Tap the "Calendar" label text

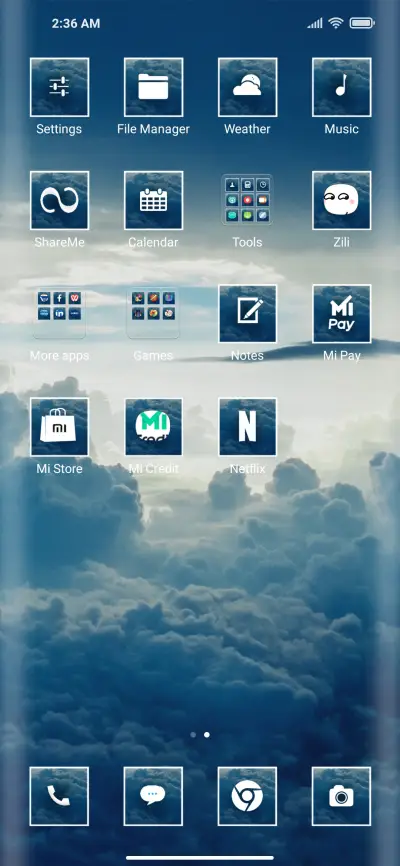(x=153, y=242)
